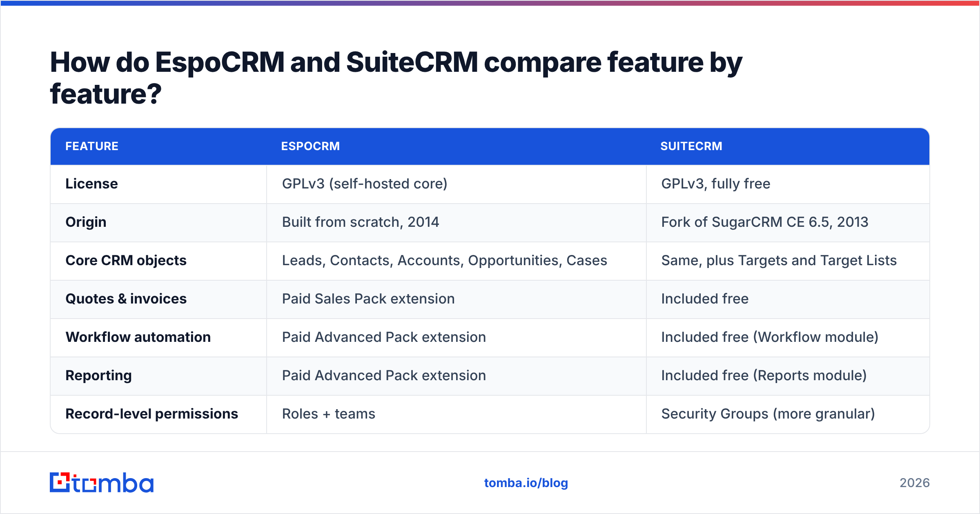Viewport: 980px width, 514px height.
Task: Select the Record-level permissions label
Action: tap(152, 414)
